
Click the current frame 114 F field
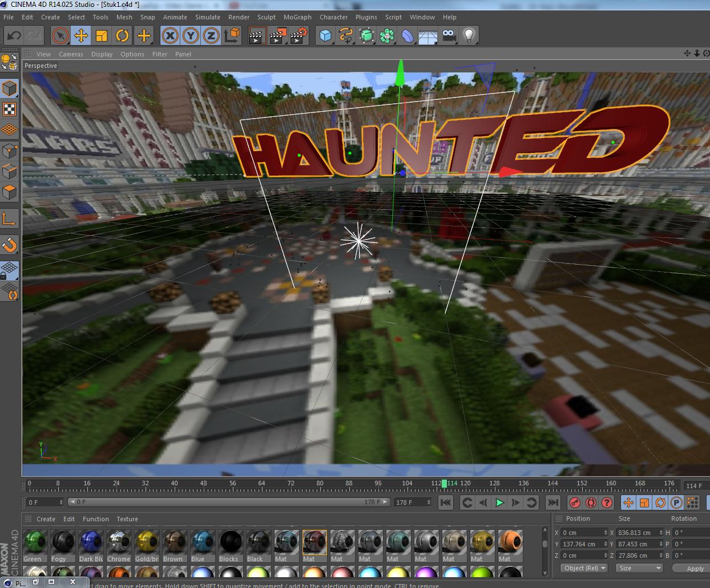696,486
